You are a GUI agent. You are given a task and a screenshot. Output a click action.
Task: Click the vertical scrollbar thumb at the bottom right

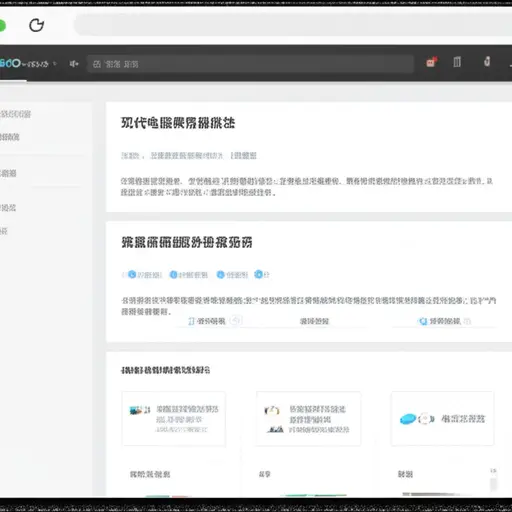(493, 484)
